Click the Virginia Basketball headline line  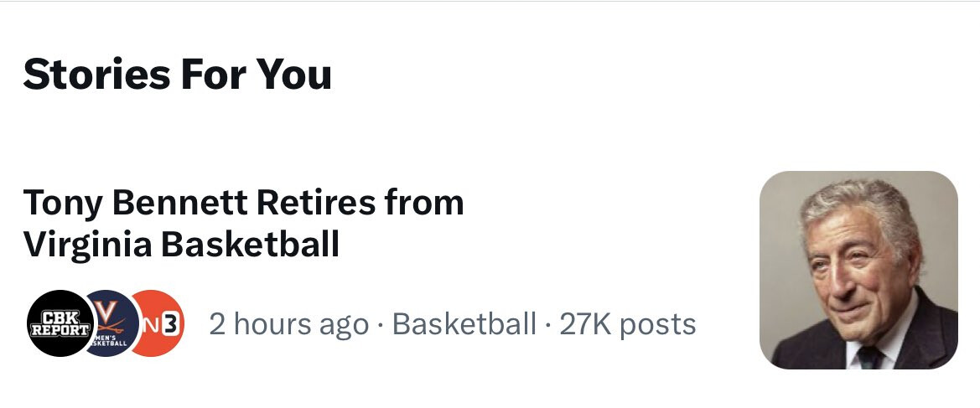coord(181,245)
